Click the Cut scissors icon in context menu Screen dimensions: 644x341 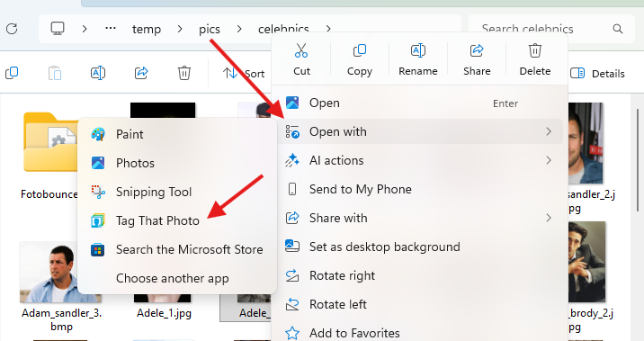point(301,51)
